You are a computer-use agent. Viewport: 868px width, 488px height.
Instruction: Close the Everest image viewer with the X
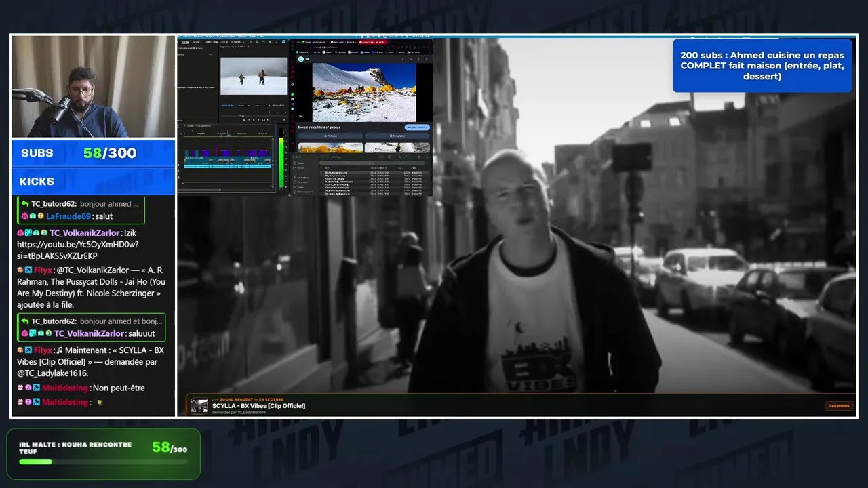click(x=427, y=59)
